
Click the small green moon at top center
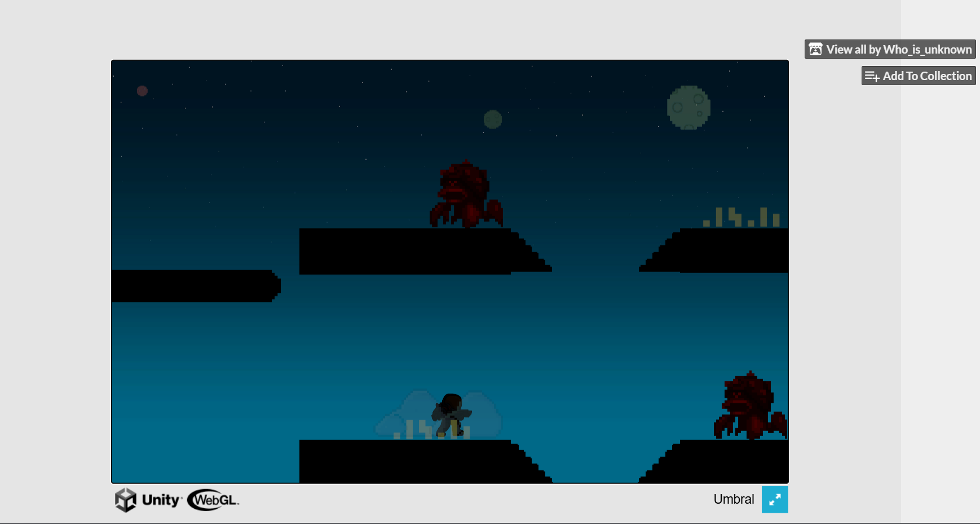coord(492,120)
